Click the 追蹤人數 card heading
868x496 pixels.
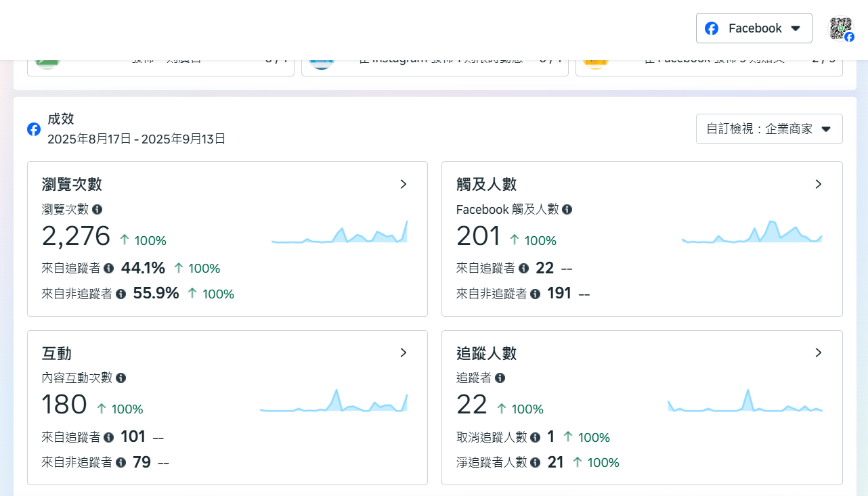(486, 353)
